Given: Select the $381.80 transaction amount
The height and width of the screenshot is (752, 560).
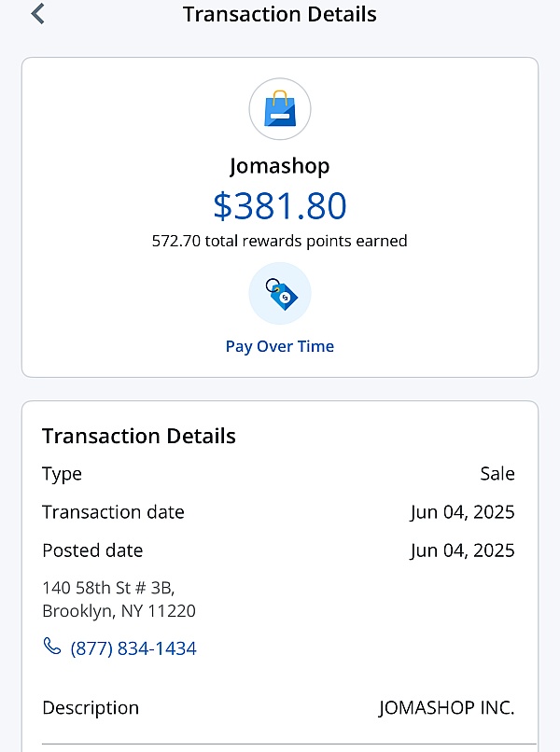Looking at the screenshot, I should tap(280, 205).
